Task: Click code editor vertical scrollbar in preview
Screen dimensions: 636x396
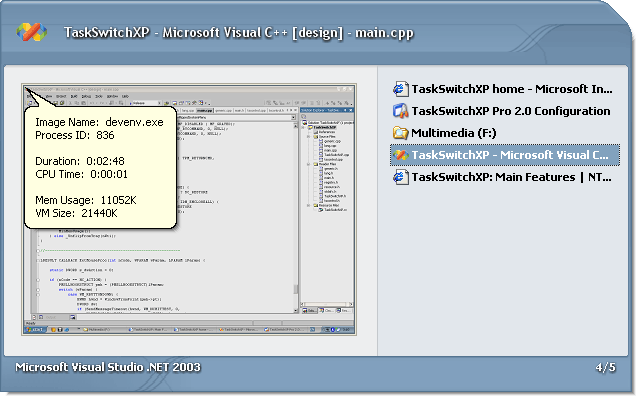Action: point(296,217)
